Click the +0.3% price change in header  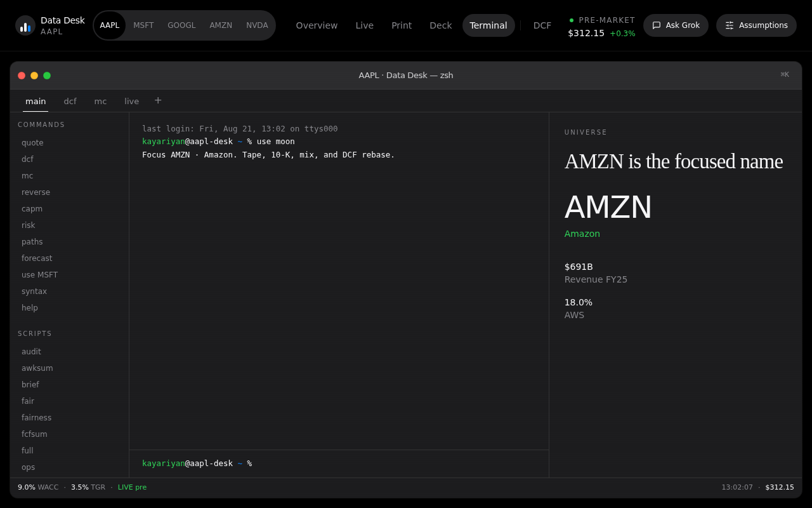tap(622, 34)
